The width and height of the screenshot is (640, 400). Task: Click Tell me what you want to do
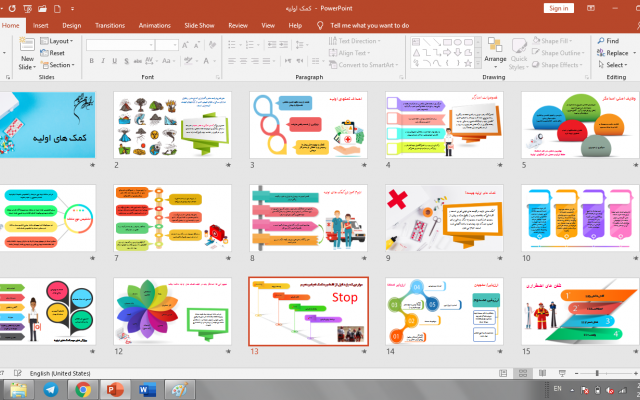pos(369,25)
